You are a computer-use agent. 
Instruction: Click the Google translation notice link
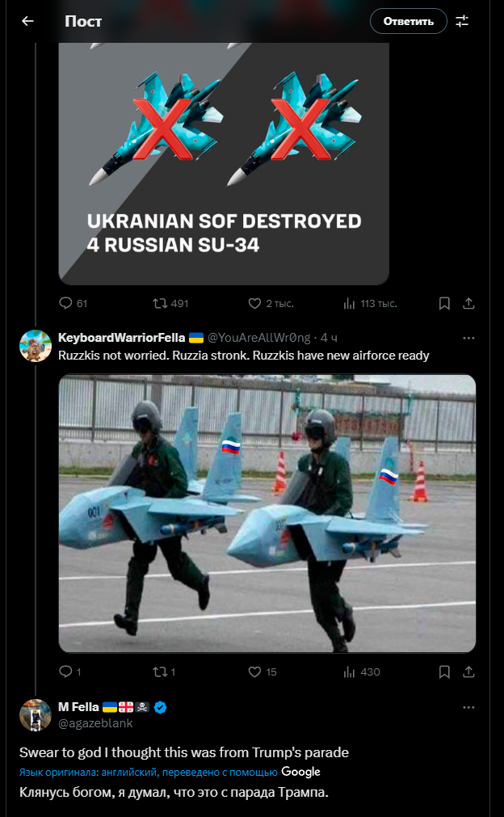(x=170, y=773)
